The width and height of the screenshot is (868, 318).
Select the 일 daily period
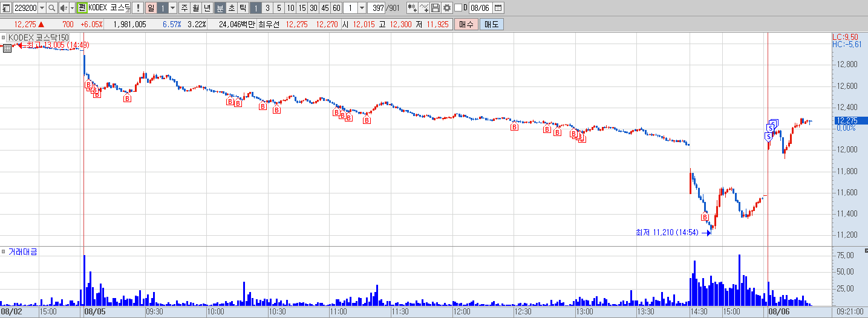(151, 8)
